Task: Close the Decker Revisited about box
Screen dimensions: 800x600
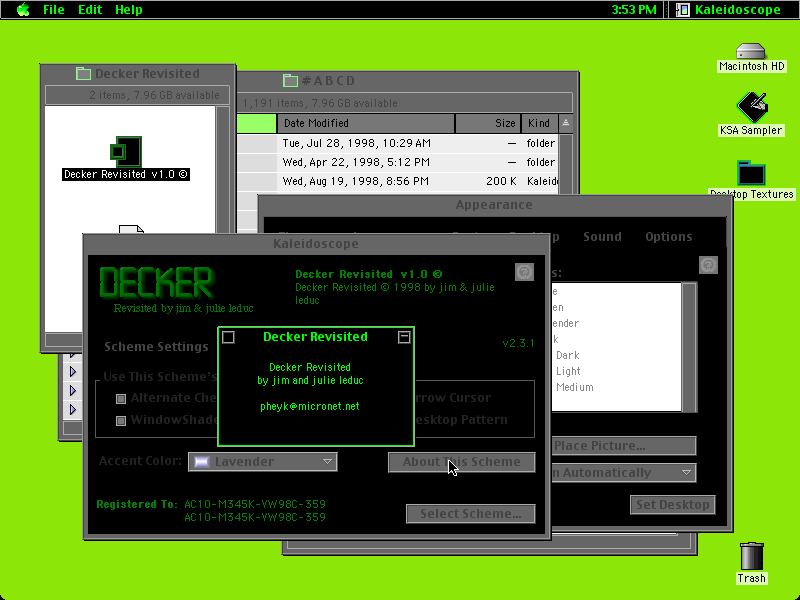Action: point(228,337)
